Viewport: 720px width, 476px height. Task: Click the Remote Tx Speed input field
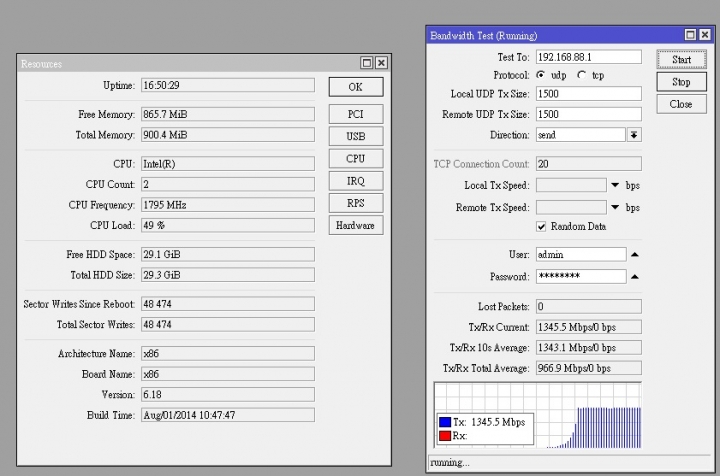[571, 207]
